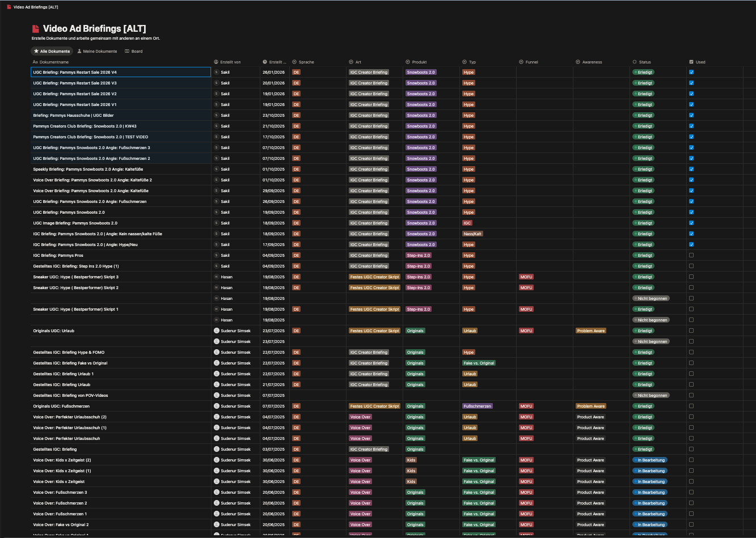The height and width of the screenshot is (538, 756).
Task: Click Sakil's avatar in the Speekly Briefing row
Action: point(216,169)
